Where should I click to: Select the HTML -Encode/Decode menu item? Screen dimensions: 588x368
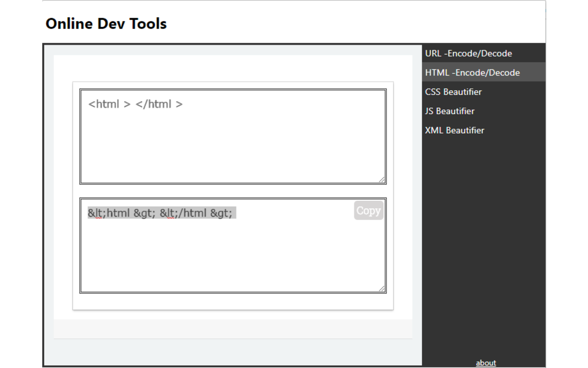coord(484,72)
